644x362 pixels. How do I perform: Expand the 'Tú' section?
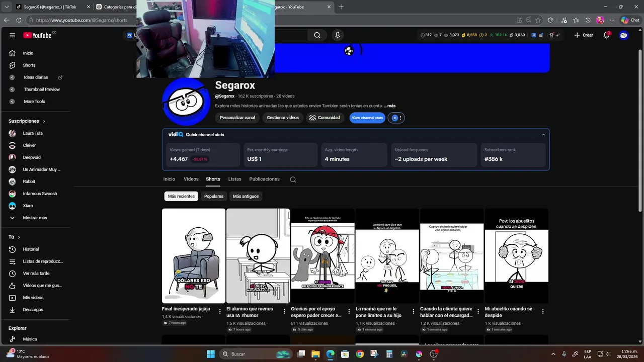(14, 237)
